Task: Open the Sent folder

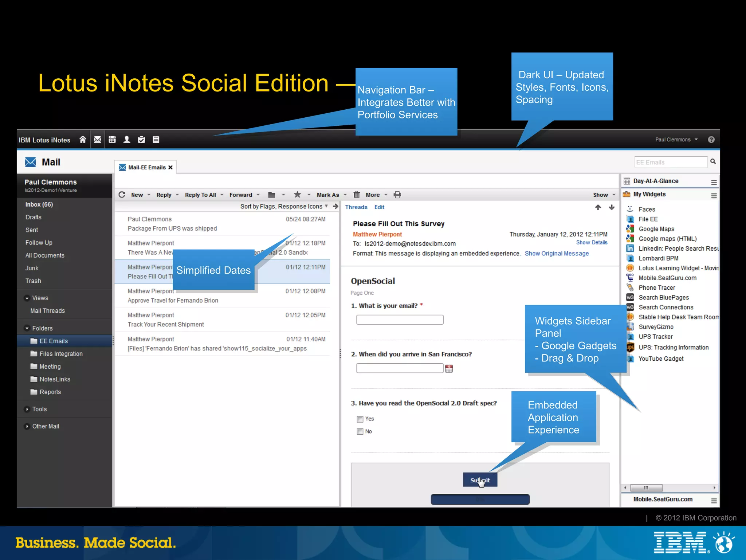Action: 32,230
